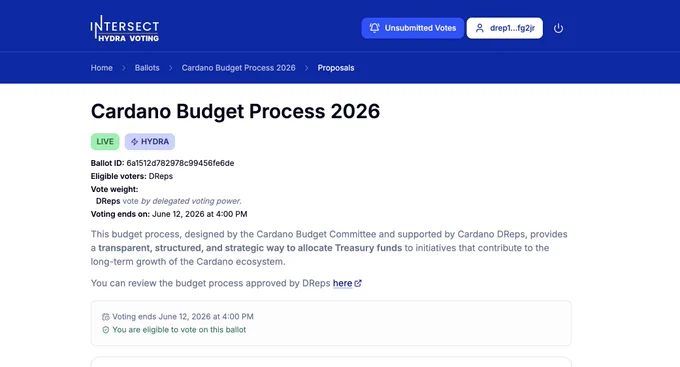Click "You are eligible to vote on this ballot"
This screenshot has width=680, height=367.
point(179,330)
